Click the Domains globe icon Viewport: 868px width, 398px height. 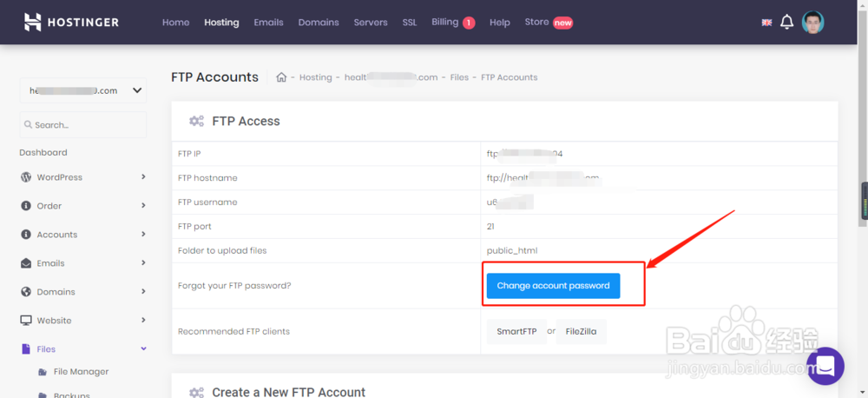(26, 292)
